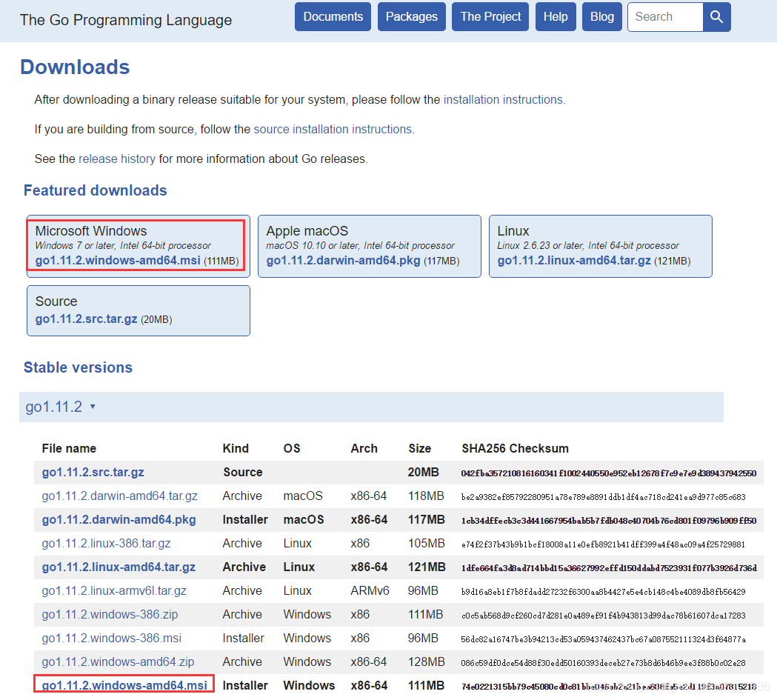Click the go1.11.2 version heading text
The width and height of the screenshot is (777, 700).
(53, 407)
